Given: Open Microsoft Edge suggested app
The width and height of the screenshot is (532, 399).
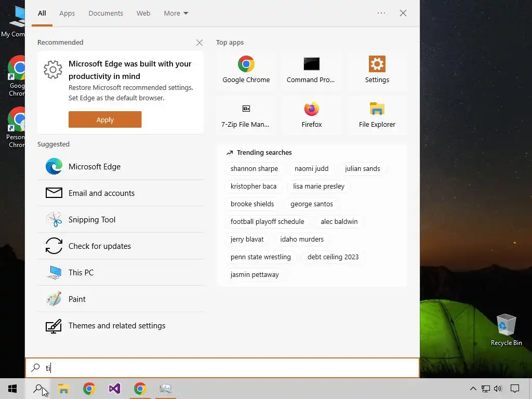Looking at the screenshot, I should (121, 167).
